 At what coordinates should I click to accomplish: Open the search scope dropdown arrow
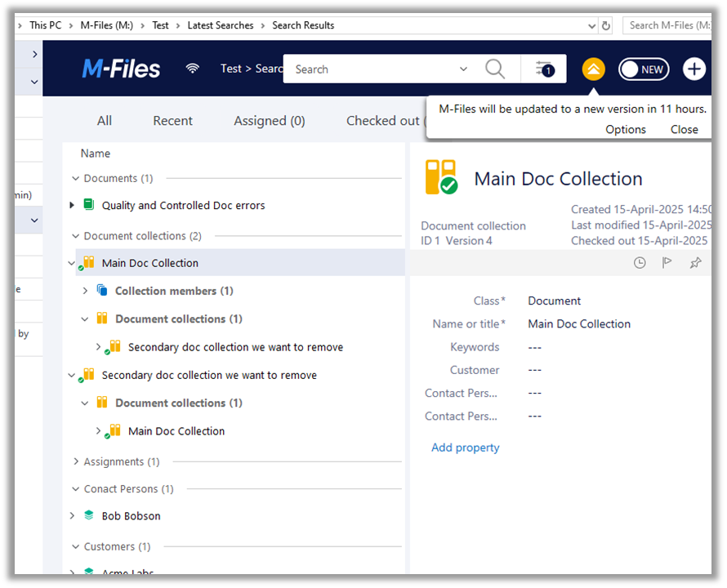[463, 69]
